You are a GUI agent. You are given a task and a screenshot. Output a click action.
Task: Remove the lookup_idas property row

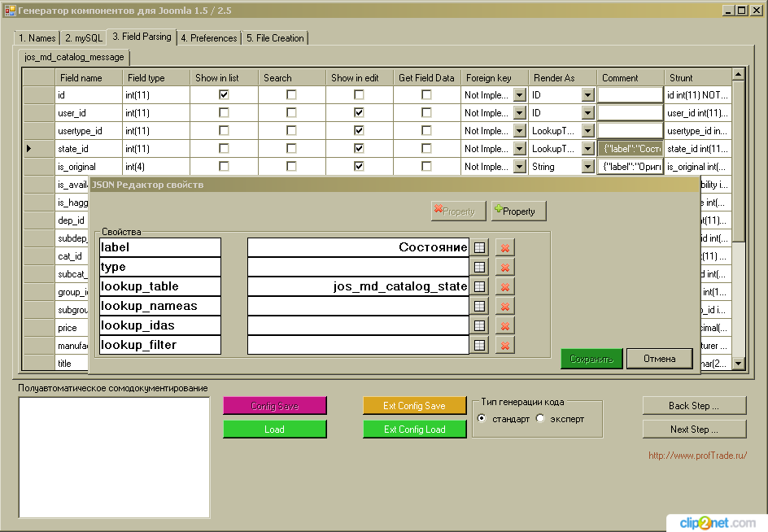[505, 325]
